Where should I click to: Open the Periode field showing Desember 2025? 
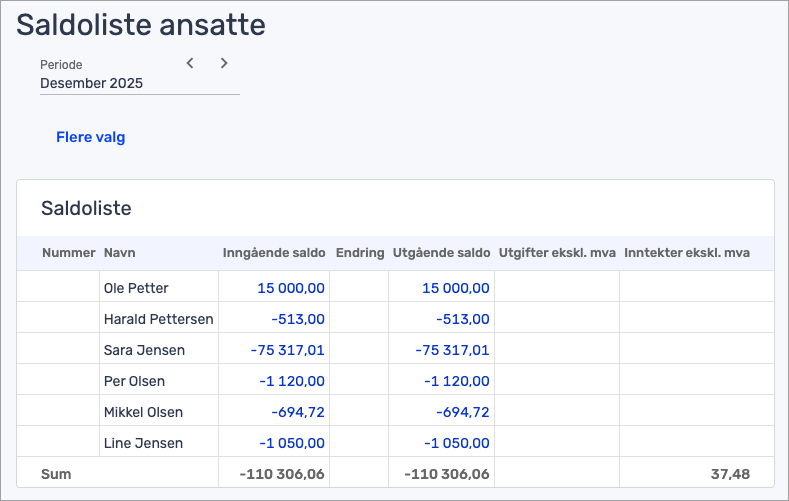139,84
